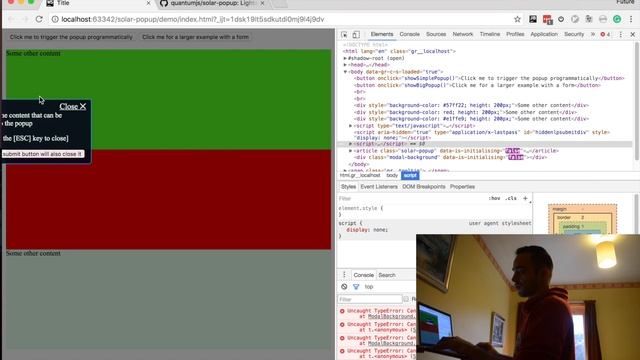Open the Timeline tab
This screenshot has height=360, width=640.
(490, 34)
